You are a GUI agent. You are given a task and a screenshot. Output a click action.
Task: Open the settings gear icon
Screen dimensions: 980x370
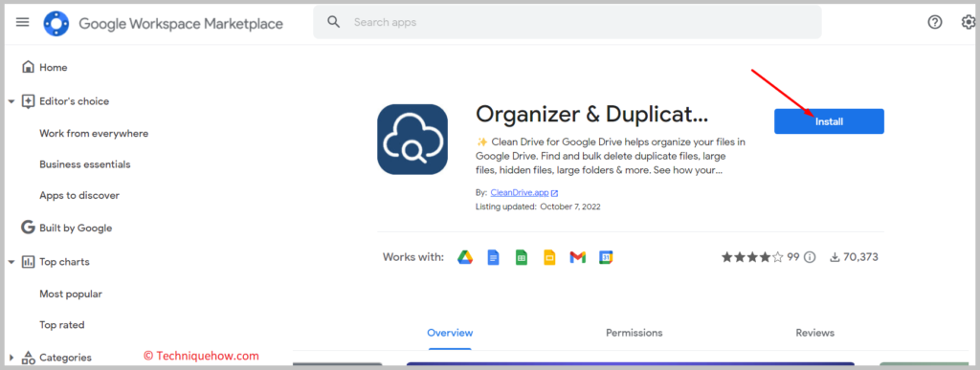pos(969,22)
